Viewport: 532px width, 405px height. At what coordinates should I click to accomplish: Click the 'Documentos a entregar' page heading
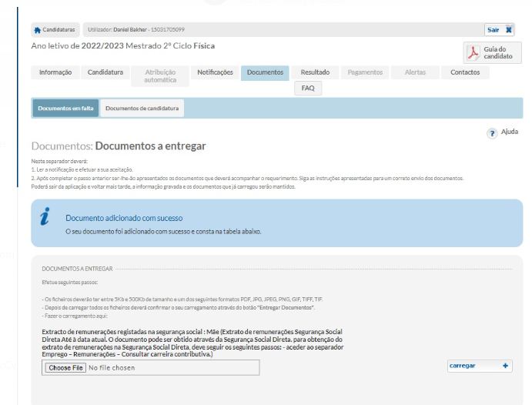click(150, 146)
